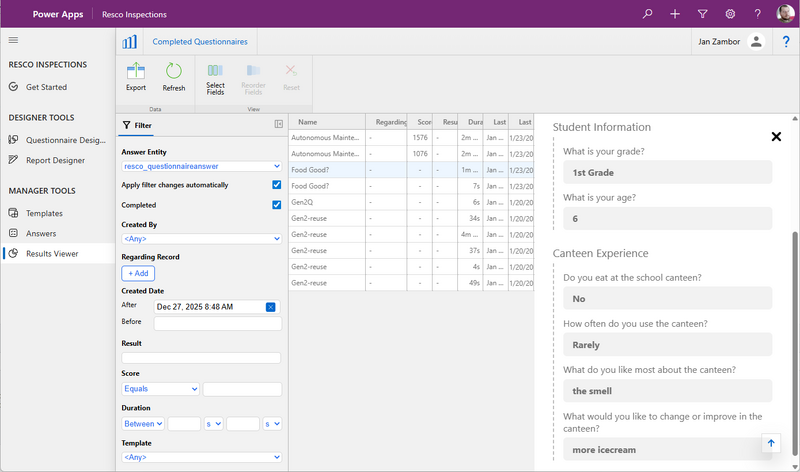Click the Refresh icon in the toolbar
Screen dimensions: 800x472
[x=174, y=72]
